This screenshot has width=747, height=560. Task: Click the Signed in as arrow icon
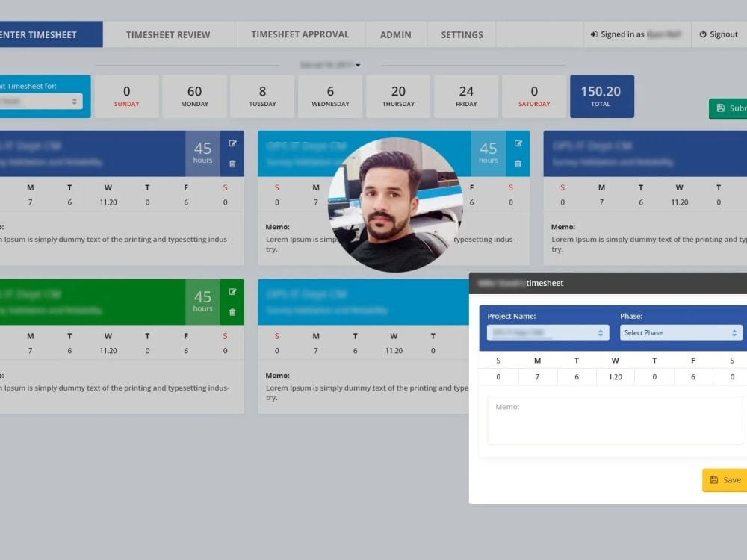(594, 34)
